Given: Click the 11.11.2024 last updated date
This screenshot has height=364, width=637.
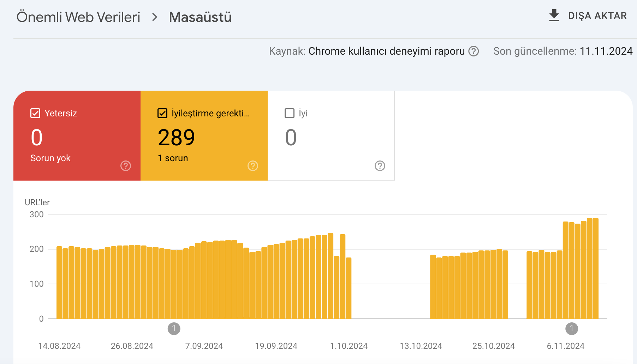Looking at the screenshot, I should pos(606,51).
